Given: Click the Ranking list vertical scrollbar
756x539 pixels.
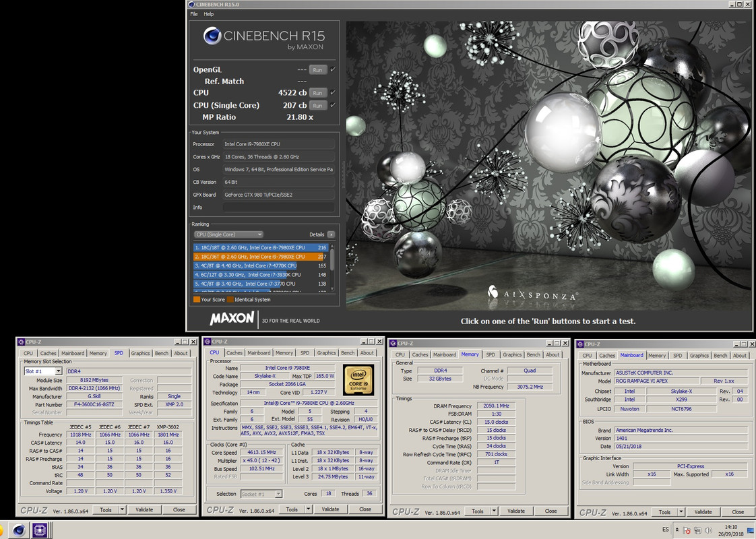Looking at the screenshot, I should (x=332, y=267).
